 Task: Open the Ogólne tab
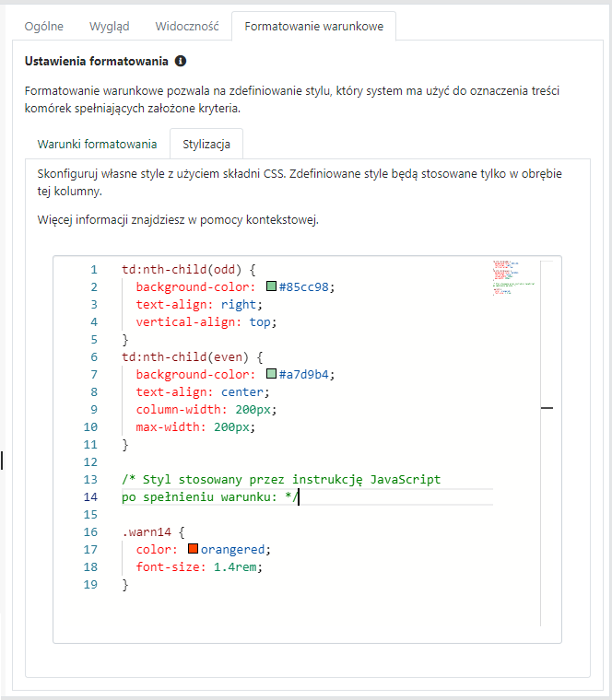43,27
